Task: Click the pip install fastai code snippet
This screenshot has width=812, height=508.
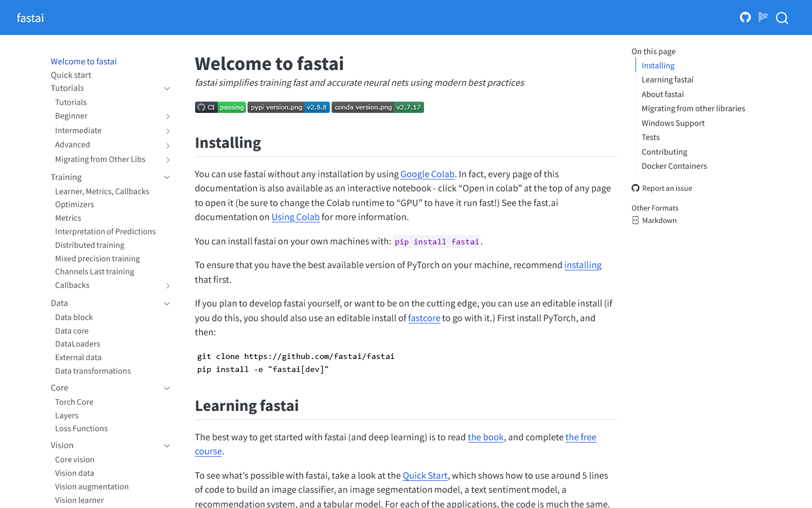Action: 437,242
